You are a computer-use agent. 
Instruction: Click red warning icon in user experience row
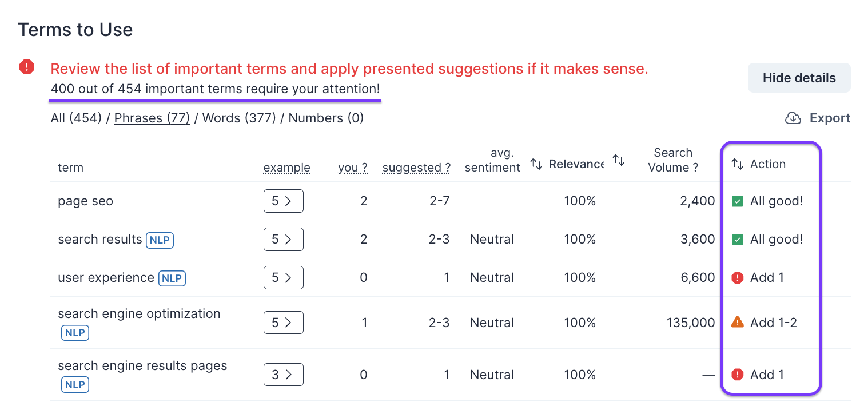tap(738, 278)
